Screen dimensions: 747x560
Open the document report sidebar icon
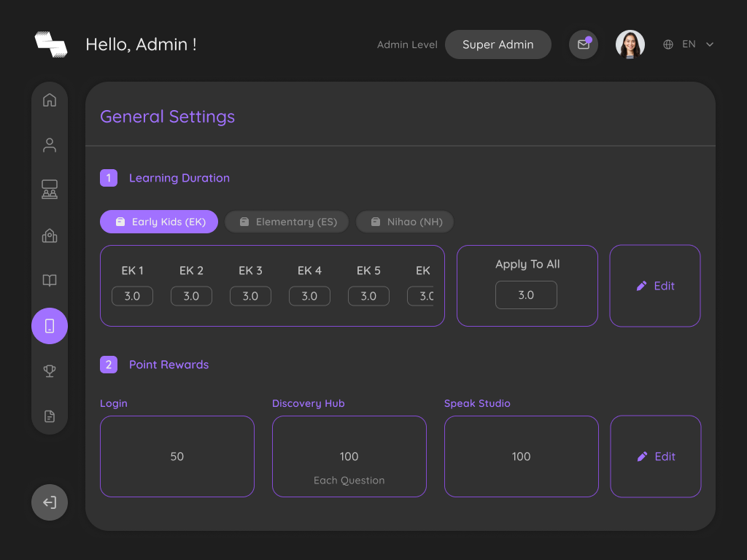[x=50, y=416]
